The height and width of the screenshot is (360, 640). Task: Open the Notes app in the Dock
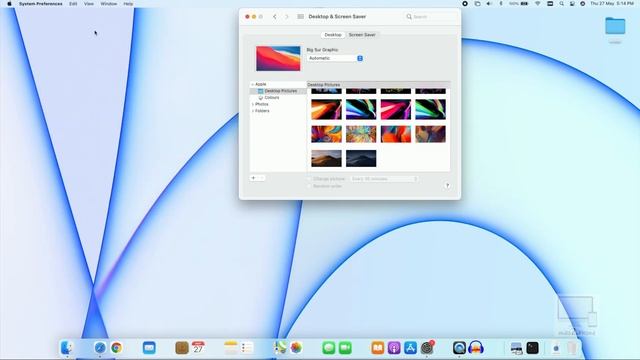click(231, 348)
